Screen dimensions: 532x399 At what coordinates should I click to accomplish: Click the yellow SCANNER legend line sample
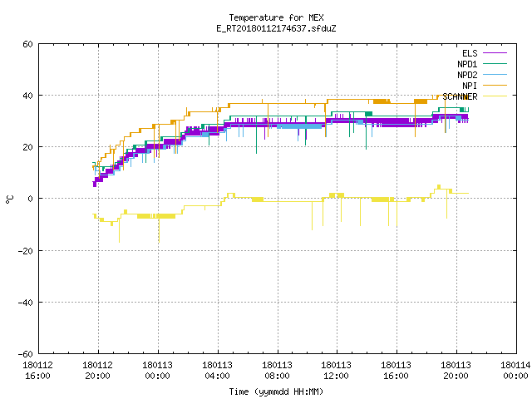click(495, 96)
